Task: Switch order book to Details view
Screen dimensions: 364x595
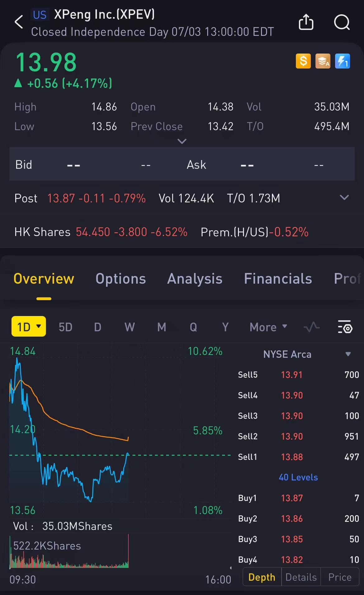Action: [x=301, y=577]
